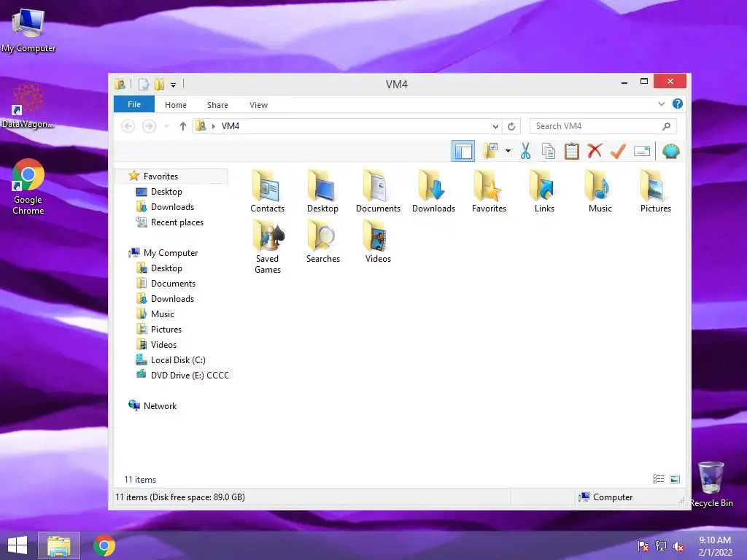The image size is (747, 560).
Task: Open the File tab
Action: pos(134,104)
